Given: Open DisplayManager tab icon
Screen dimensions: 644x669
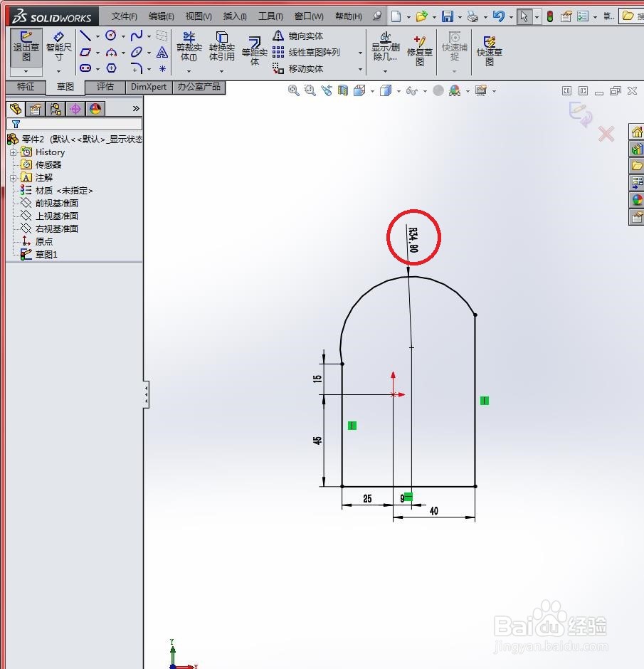Looking at the screenshot, I should point(95,109).
